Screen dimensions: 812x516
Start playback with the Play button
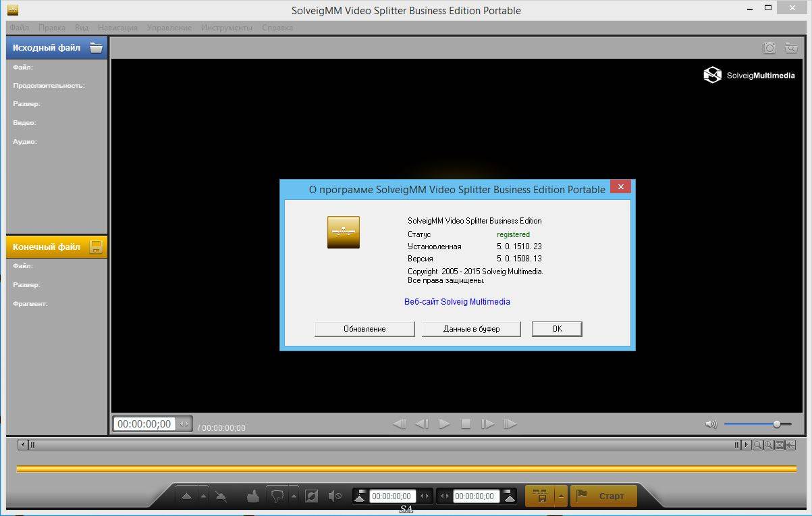point(444,424)
